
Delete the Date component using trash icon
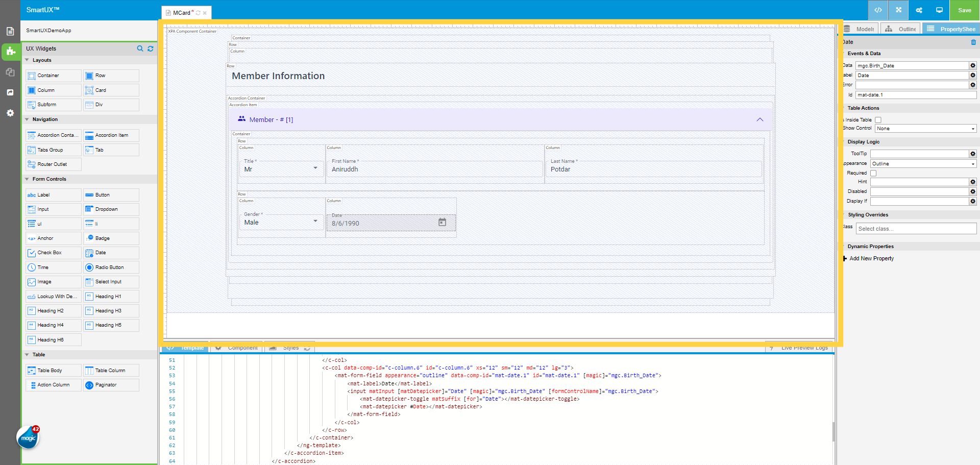tap(973, 42)
